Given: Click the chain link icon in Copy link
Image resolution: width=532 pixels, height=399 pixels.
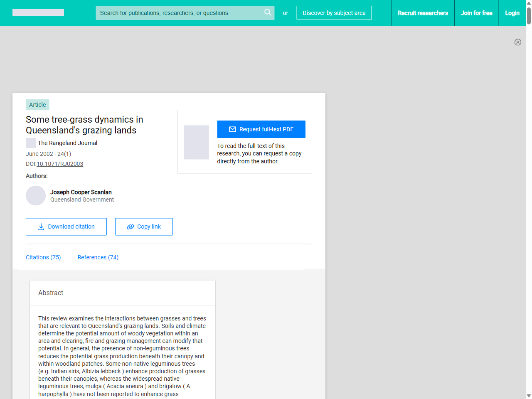Looking at the screenshot, I should [131, 227].
